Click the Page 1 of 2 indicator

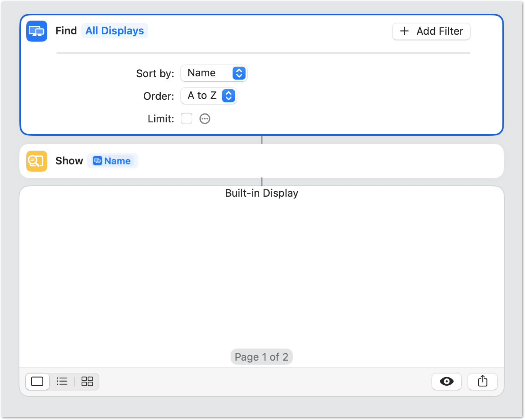pyautogui.click(x=261, y=357)
